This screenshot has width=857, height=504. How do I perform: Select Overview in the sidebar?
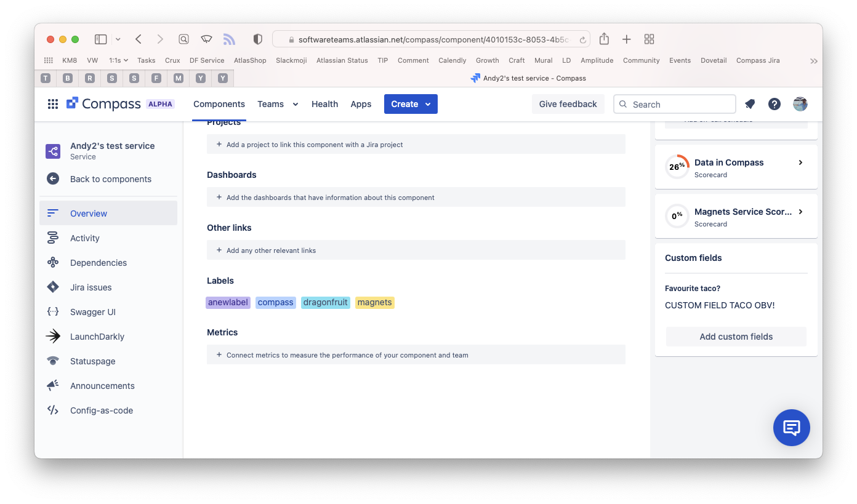108,213
